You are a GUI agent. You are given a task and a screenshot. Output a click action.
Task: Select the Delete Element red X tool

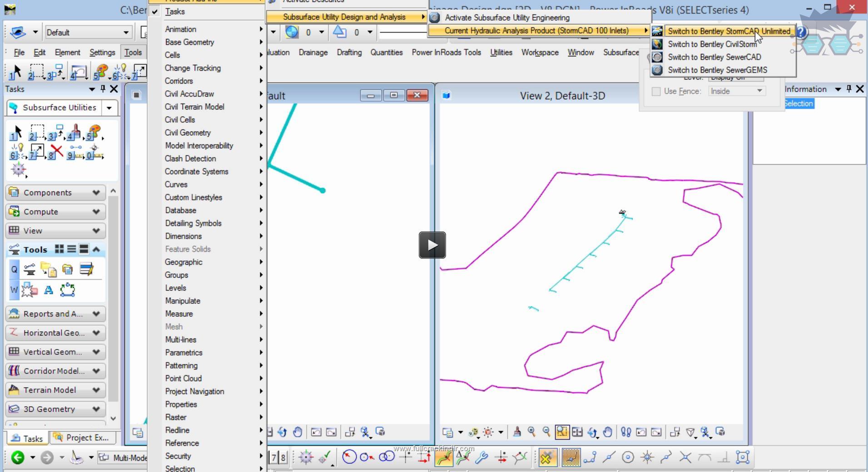[56, 151]
